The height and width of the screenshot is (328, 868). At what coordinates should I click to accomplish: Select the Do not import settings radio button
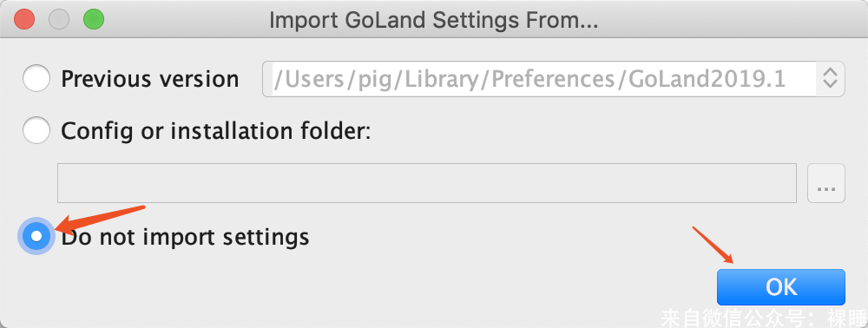[36, 236]
